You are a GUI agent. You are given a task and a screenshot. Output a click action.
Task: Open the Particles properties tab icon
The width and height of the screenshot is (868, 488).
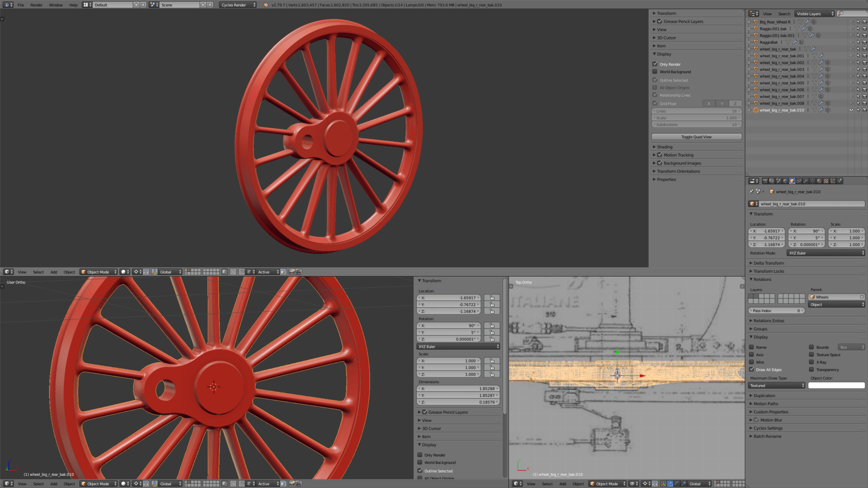[x=833, y=181]
